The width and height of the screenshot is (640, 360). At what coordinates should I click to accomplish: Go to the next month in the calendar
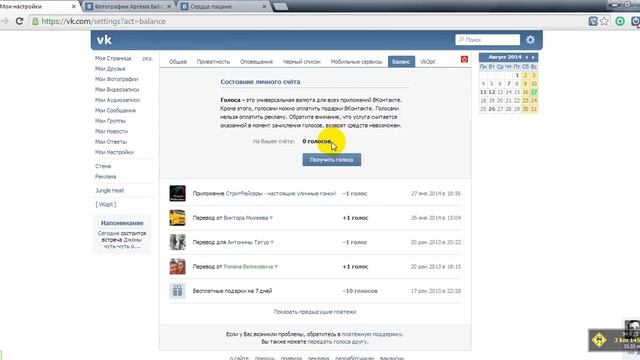coord(533,58)
